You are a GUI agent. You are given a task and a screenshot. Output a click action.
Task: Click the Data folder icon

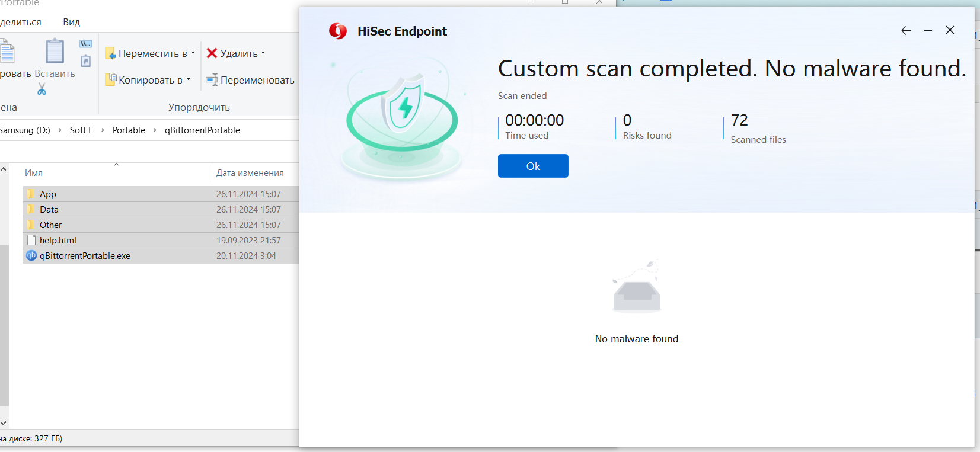(31, 209)
